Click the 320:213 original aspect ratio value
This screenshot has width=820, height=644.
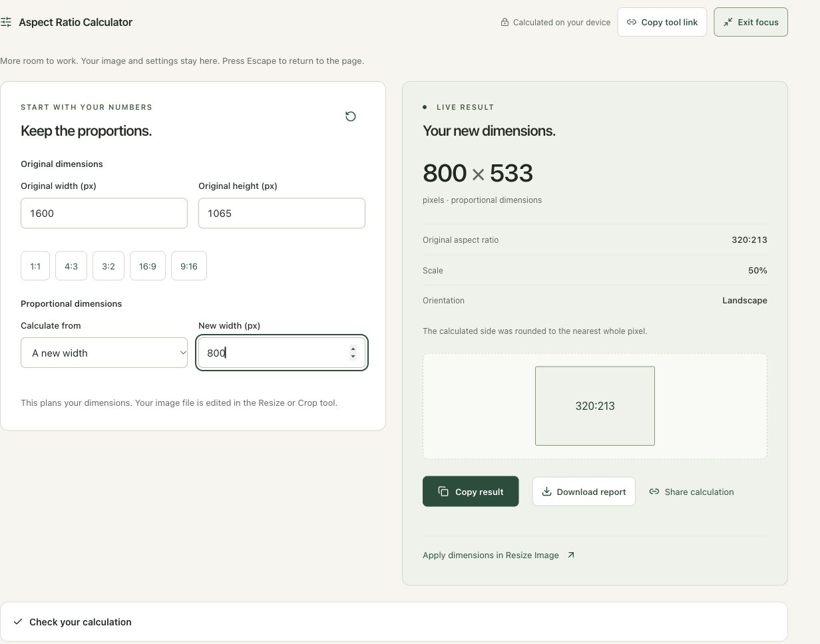tap(749, 240)
